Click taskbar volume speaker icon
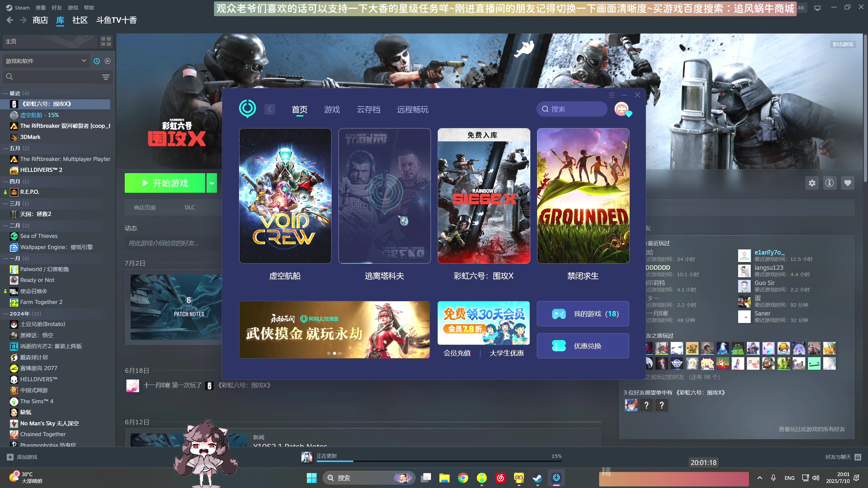Viewport: 868px width, 488px height. click(x=815, y=478)
